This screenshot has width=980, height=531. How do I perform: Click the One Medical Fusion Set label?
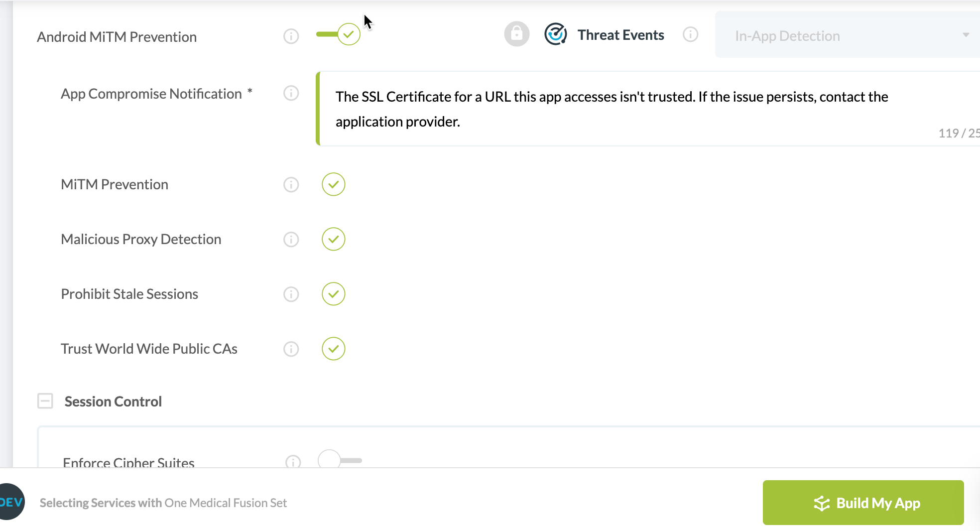click(x=225, y=503)
